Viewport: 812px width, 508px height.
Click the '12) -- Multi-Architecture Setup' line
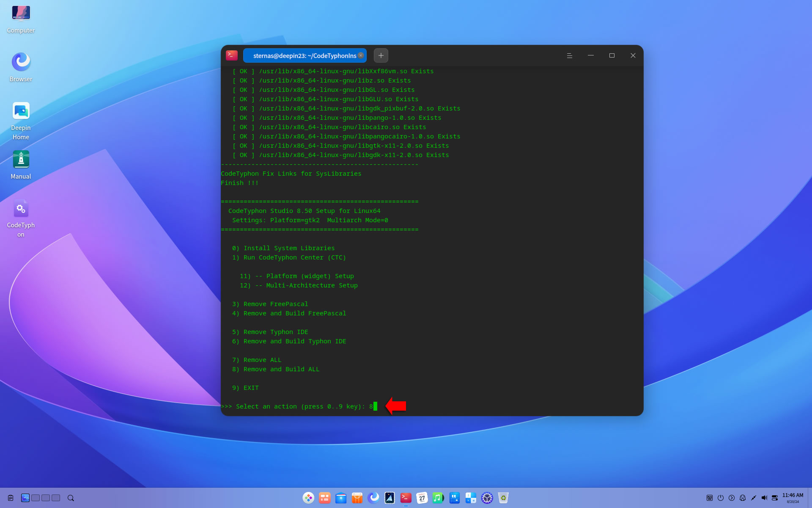(x=299, y=285)
